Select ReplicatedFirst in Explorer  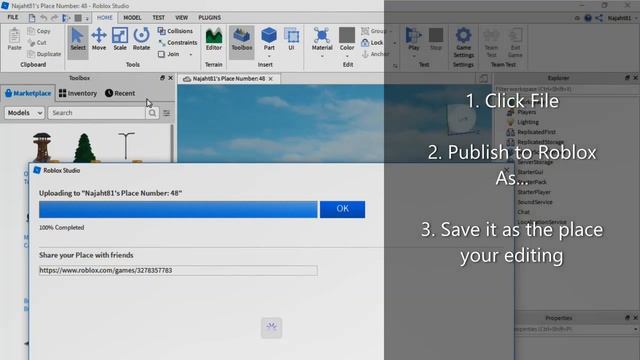tap(531, 132)
